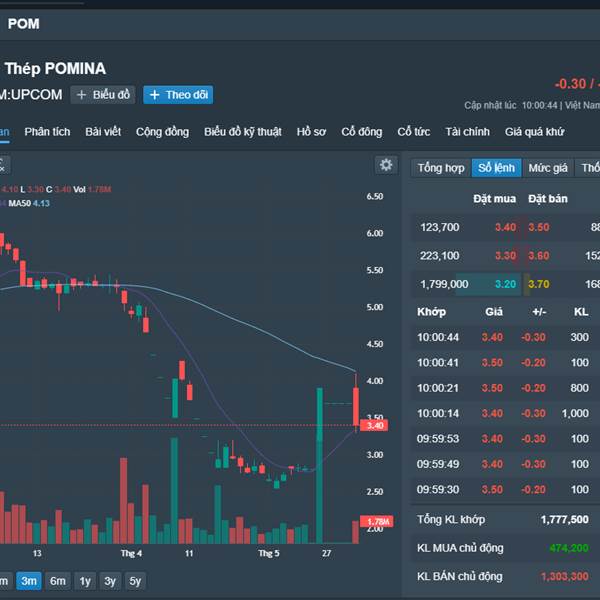Open the Bài viết tab
600x600 pixels.
(x=103, y=132)
